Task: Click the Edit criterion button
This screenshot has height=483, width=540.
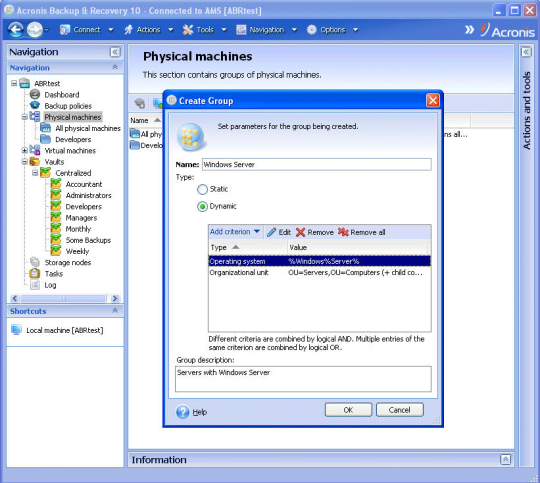Action: coord(279,232)
